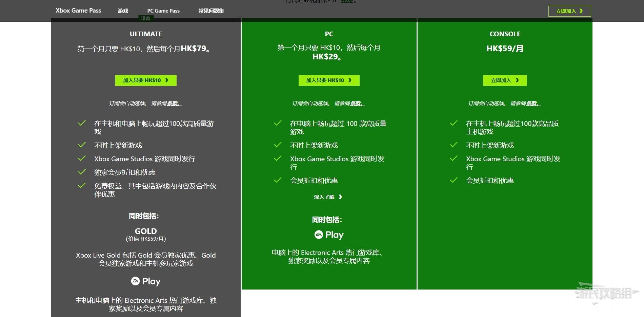
Task: Click the chevron on the top 立即加入 button
Action: pyautogui.click(x=581, y=11)
